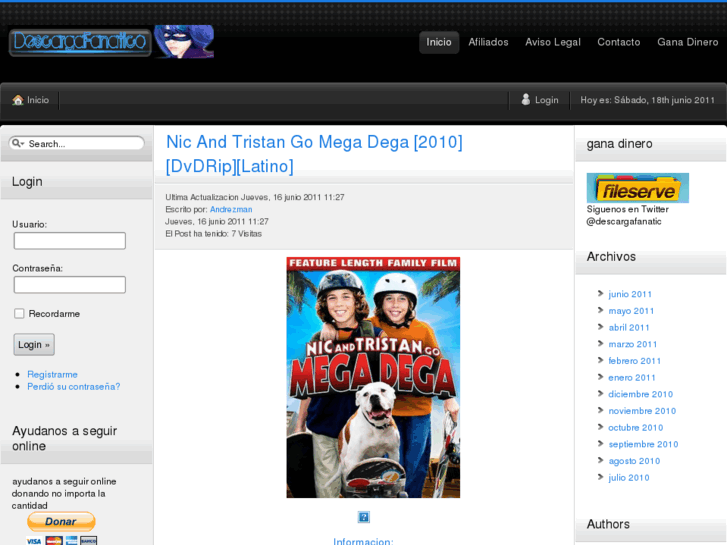Click the Mega Dega movie poster
This screenshot has width=727, height=545.
[373, 378]
